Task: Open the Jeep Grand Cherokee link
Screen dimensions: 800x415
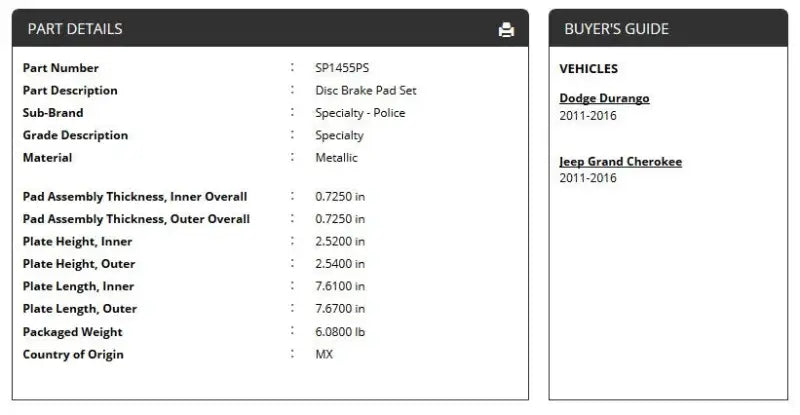Action: point(620,161)
